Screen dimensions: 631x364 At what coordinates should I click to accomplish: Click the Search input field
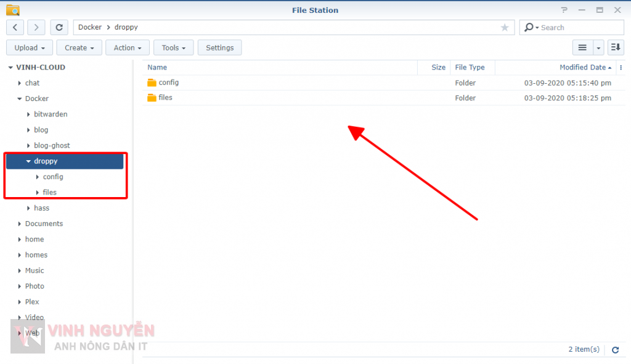(x=580, y=27)
